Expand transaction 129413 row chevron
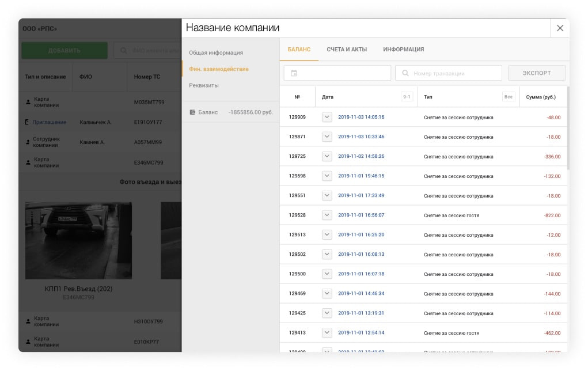 327,333
